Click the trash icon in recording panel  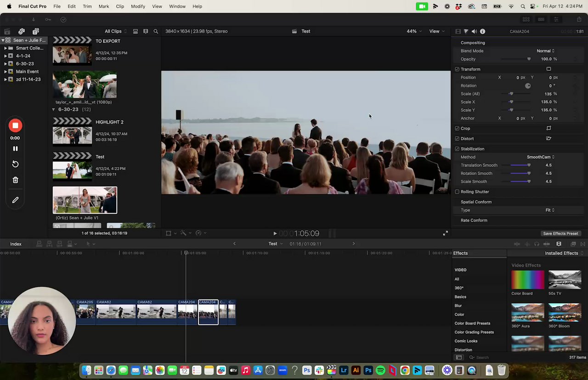click(x=15, y=180)
